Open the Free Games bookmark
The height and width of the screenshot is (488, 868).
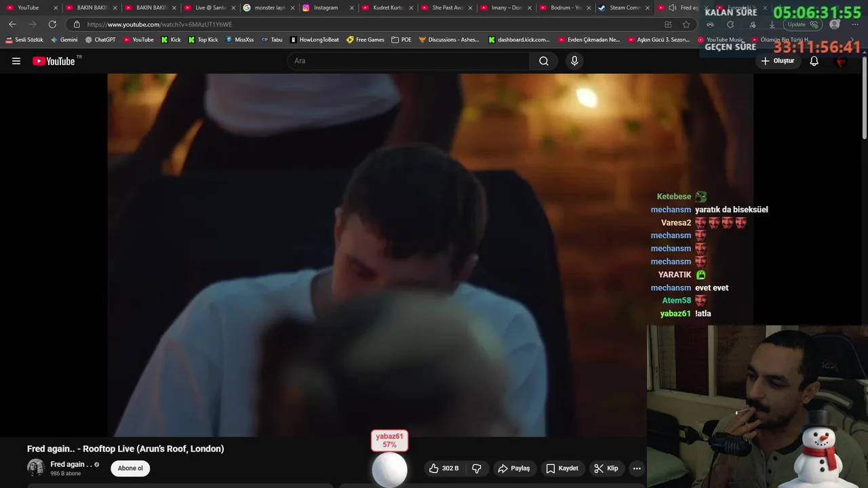pyautogui.click(x=365, y=40)
